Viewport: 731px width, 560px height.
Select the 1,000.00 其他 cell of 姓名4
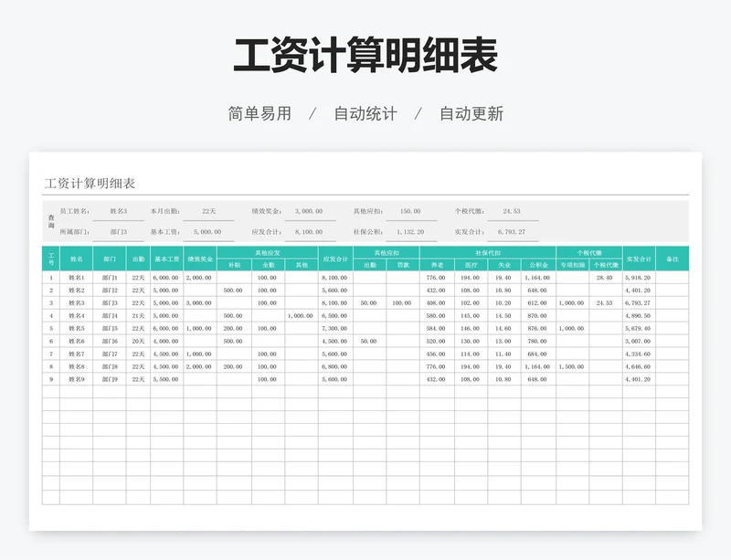(x=301, y=316)
